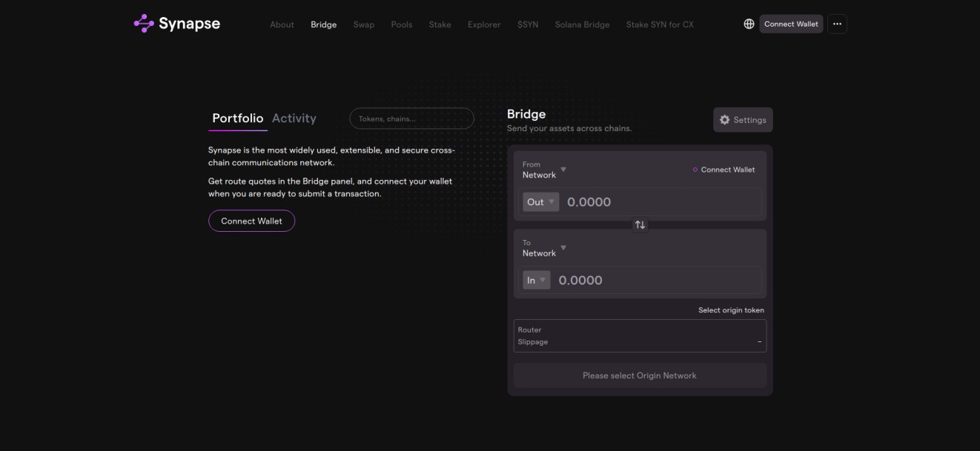Open the three-dots more options menu
This screenshot has width=980, height=451.
point(837,24)
